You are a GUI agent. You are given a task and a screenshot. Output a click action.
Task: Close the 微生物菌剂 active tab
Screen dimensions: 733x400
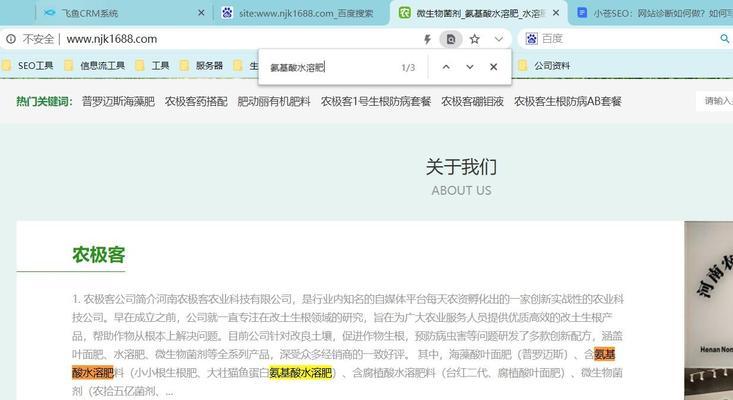tap(556, 13)
